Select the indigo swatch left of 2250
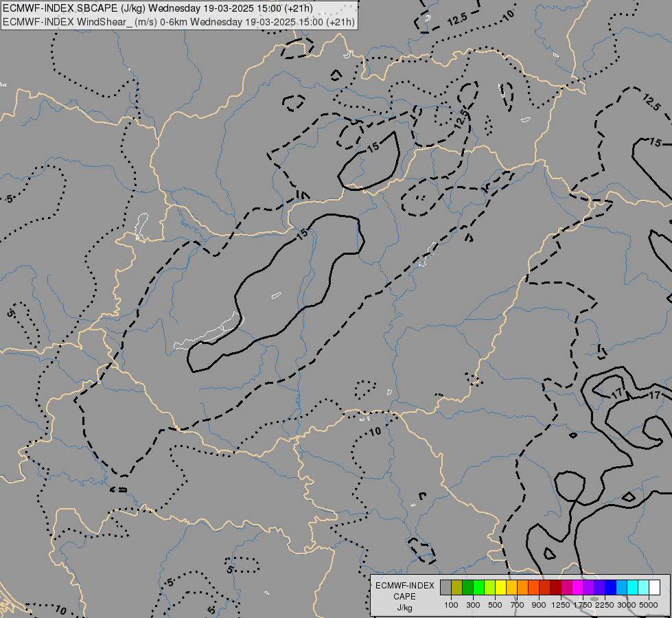Viewport: 672px width, 618px height. [x=599, y=588]
